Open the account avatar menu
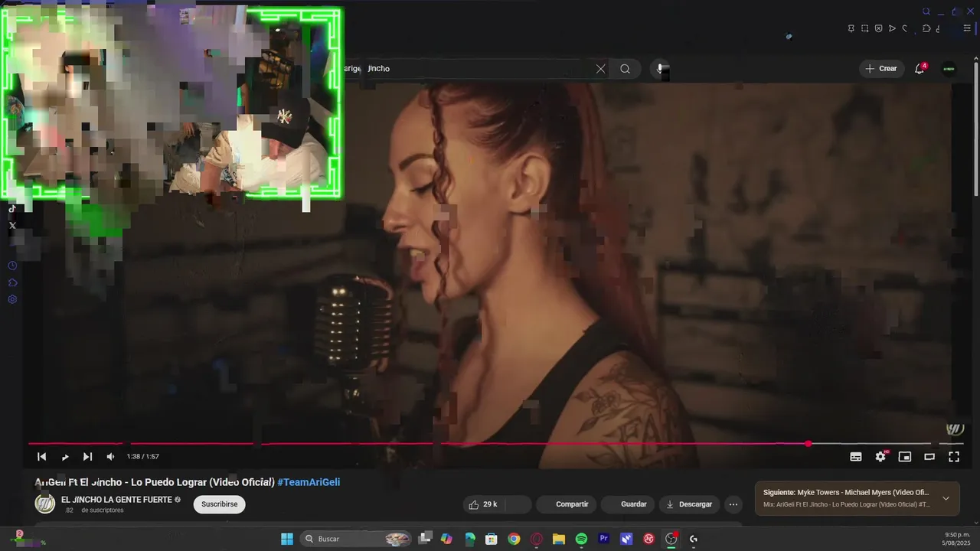This screenshot has height=551, width=980. tap(949, 69)
